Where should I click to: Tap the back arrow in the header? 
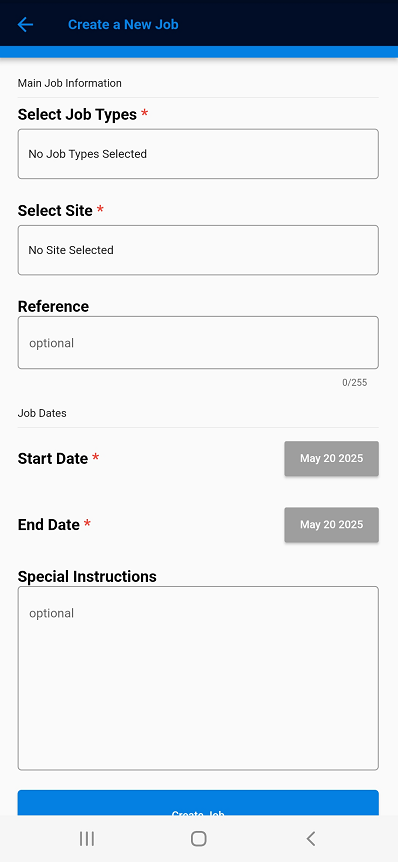pos(25,24)
